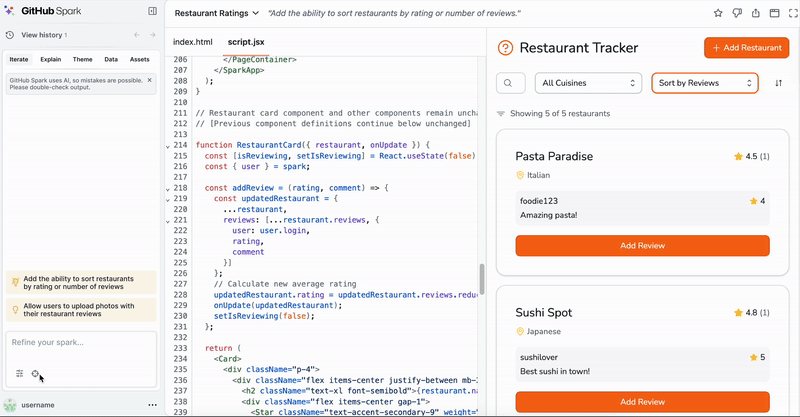Open the Data tab

click(x=111, y=59)
